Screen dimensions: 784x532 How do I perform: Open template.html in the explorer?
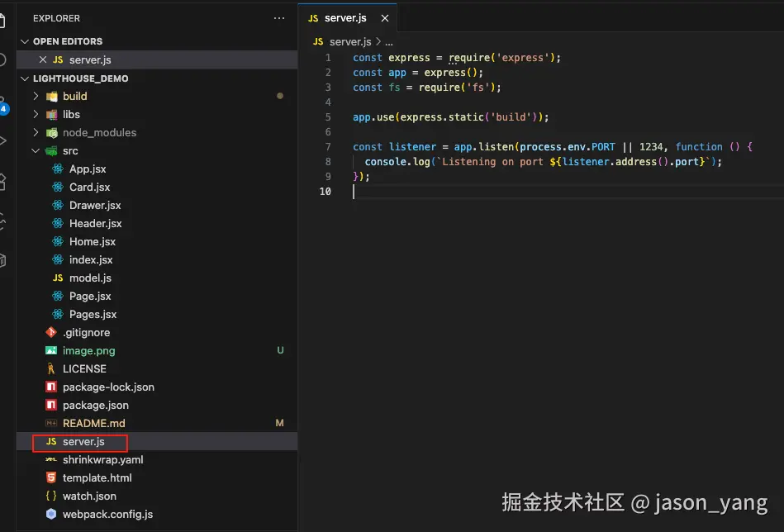(97, 478)
